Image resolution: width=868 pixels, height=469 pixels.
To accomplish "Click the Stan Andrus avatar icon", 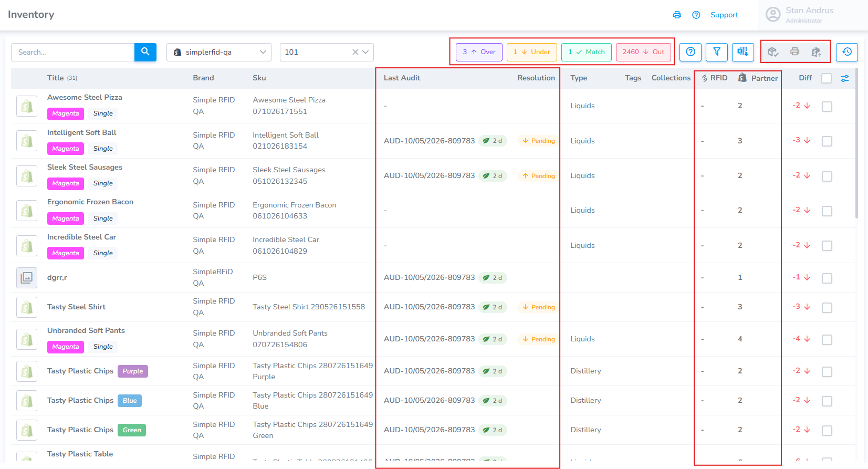I will (773, 15).
